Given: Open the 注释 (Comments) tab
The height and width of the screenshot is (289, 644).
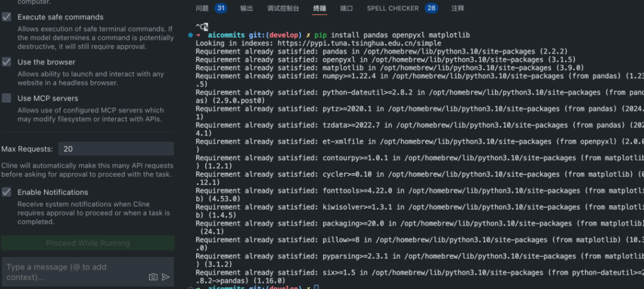Looking at the screenshot, I should point(458,8).
